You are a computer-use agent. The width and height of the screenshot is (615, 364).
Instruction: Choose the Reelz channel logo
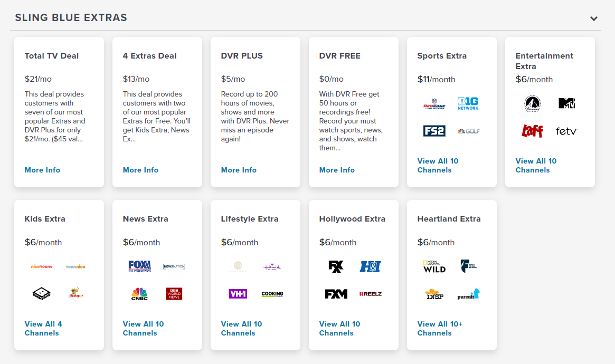pyautogui.click(x=370, y=294)
